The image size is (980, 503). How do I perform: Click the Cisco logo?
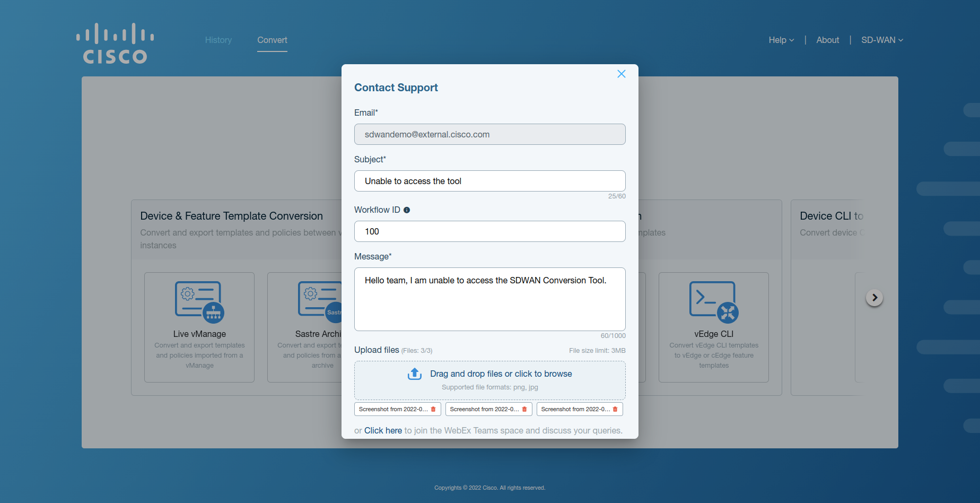point(115,44)
